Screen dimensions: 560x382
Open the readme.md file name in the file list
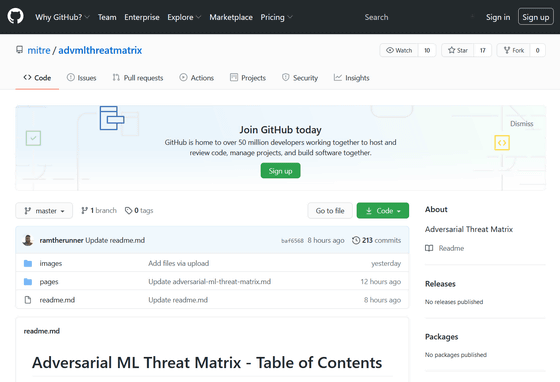[57, 300]
